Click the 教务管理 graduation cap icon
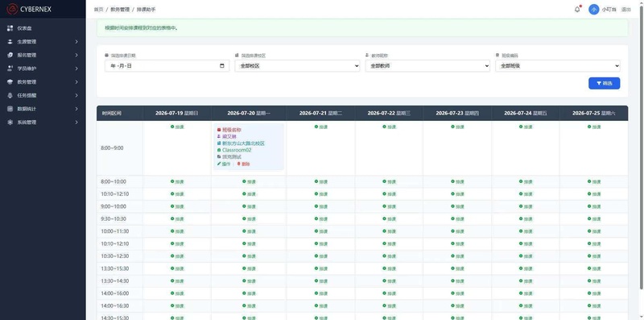The image size is (644, 320). (10, 82)
